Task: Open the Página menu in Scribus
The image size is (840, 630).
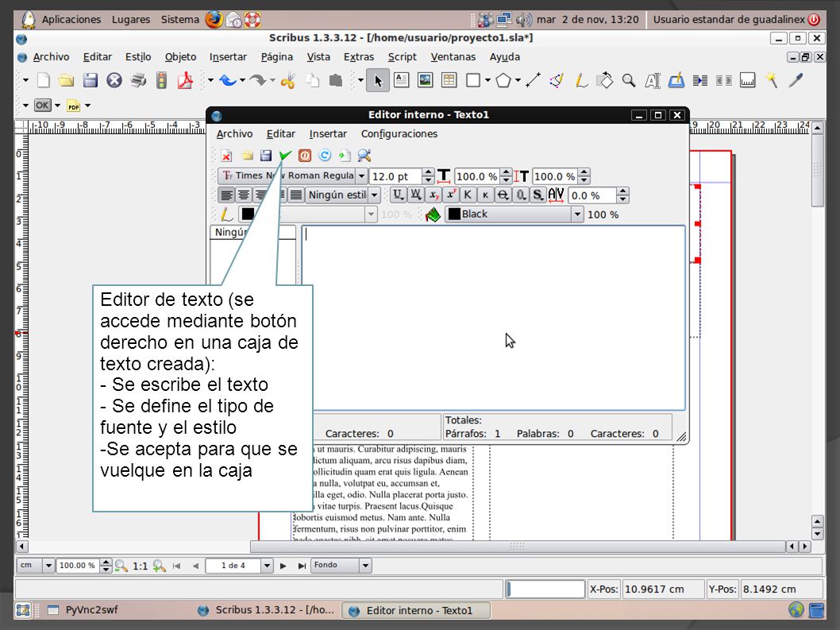Action: [x=277, y=57]
